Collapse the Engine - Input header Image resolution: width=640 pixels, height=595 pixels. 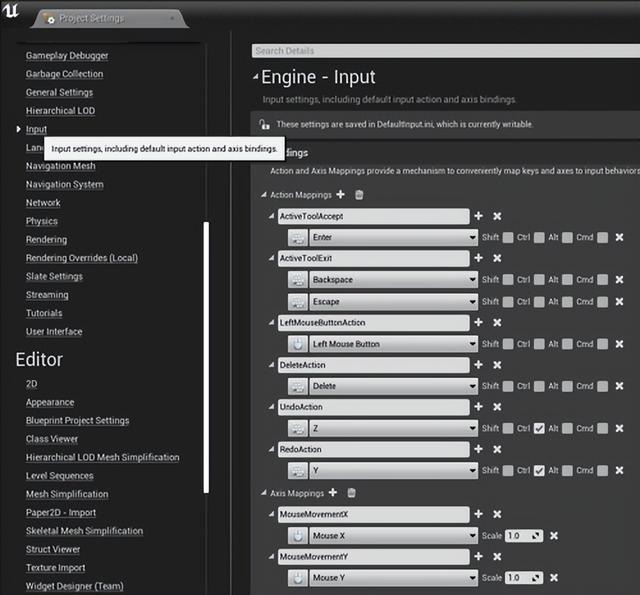(256, 76)
